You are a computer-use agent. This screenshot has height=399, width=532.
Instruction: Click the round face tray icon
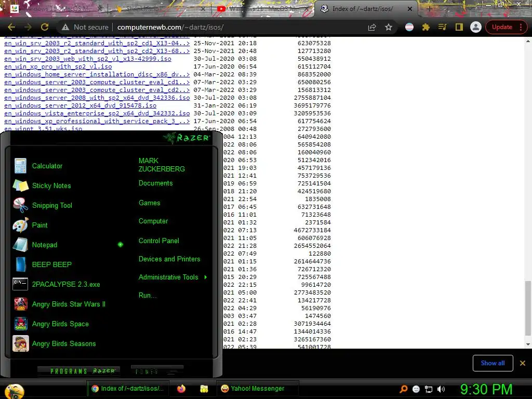click(416, 389)
